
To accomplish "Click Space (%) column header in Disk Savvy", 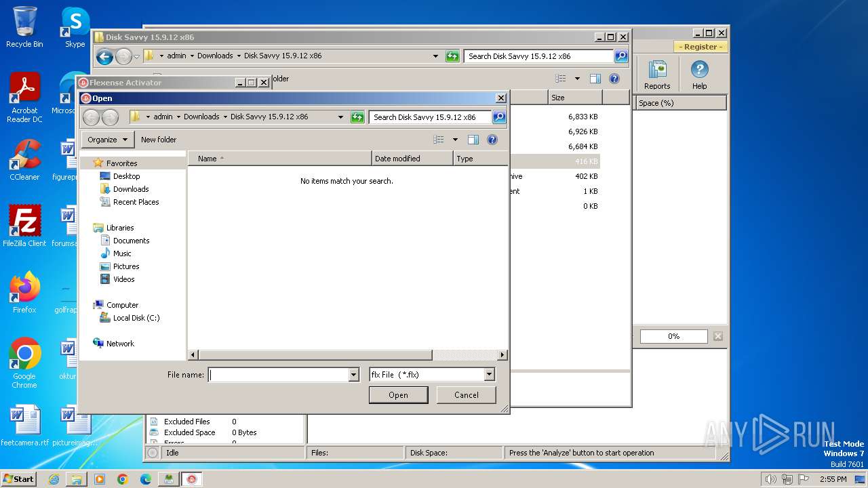I will (681, 103).
